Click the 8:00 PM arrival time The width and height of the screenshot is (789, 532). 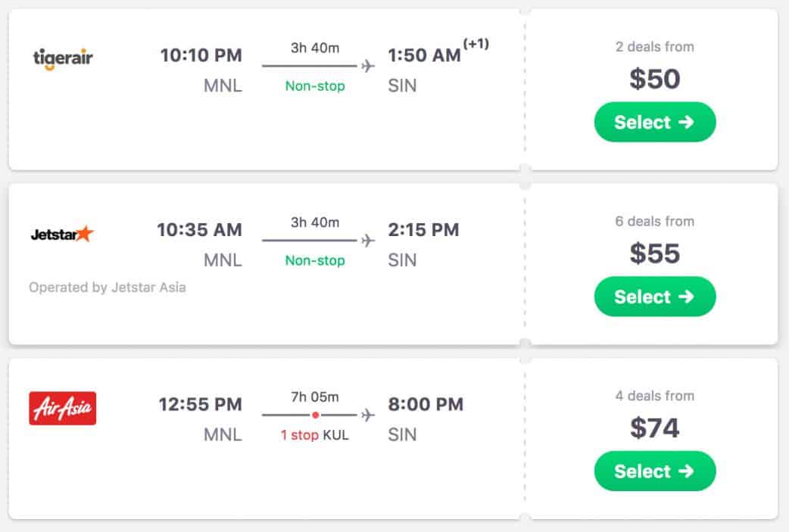pyautogui.click(x=425, y=404)
